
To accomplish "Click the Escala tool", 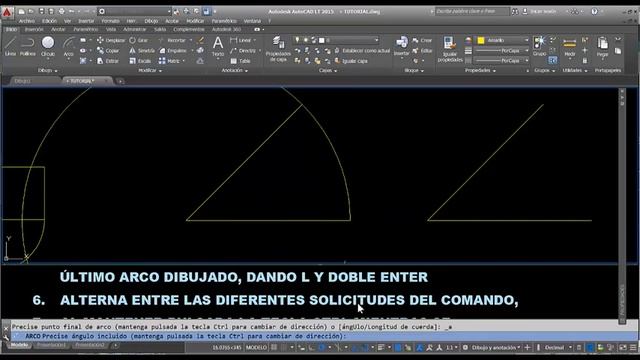I will click(140, 61).
